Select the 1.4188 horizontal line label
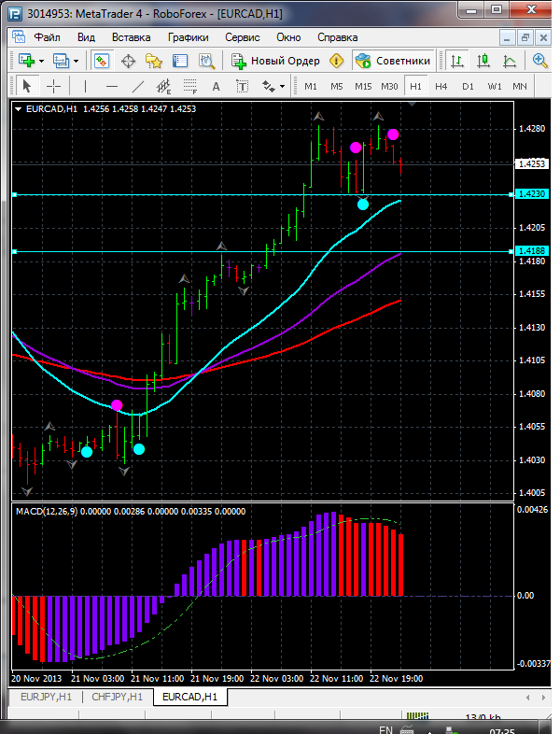Image resolution: width=560 pixels, height=734 pixels. [x=531, y=251]
